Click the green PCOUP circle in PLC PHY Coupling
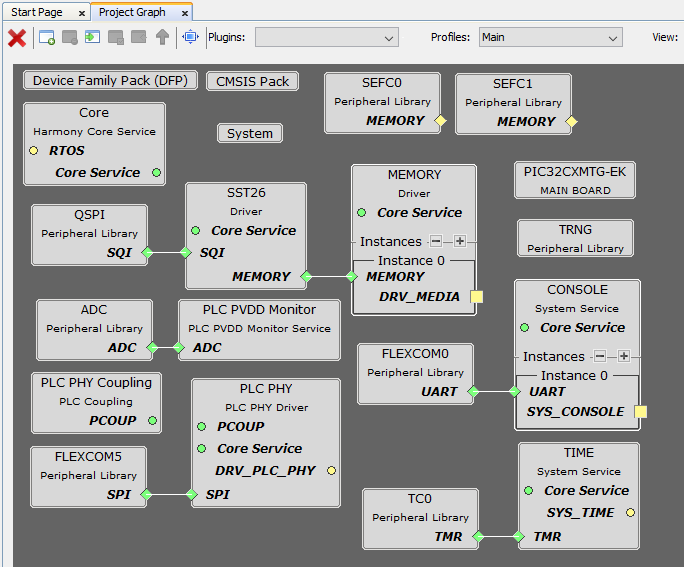The width and height of the screenshot is (684, 567). pyautogui.click(x=153, y=421)
